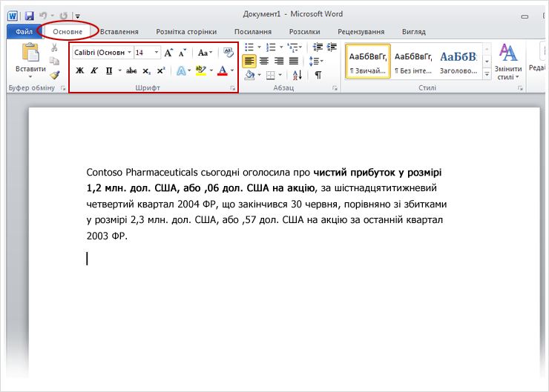Click the Save icon in Quick Access toolbar

(x=30, y=16)
